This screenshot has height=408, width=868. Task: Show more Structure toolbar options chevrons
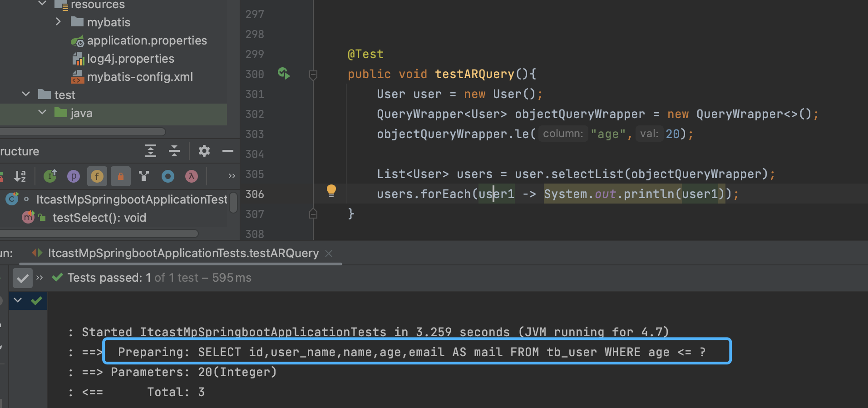(x=232, y=176)
